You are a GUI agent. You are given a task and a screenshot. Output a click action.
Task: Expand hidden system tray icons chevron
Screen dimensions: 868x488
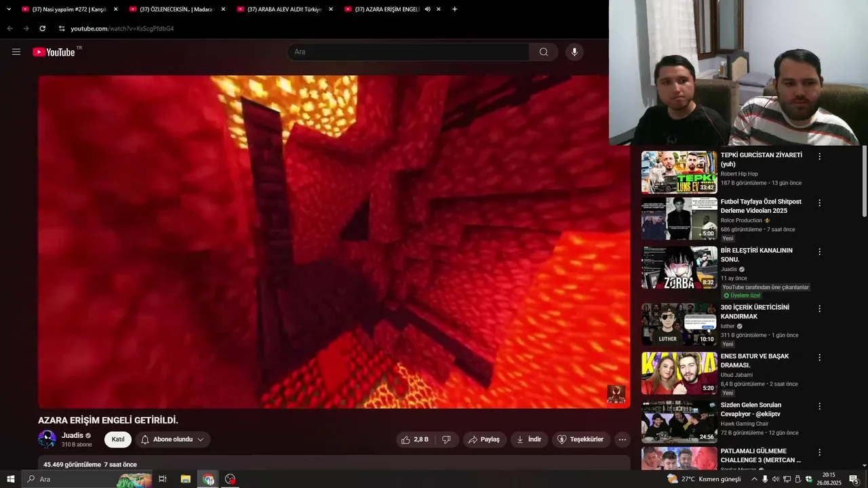coord(754,479)
